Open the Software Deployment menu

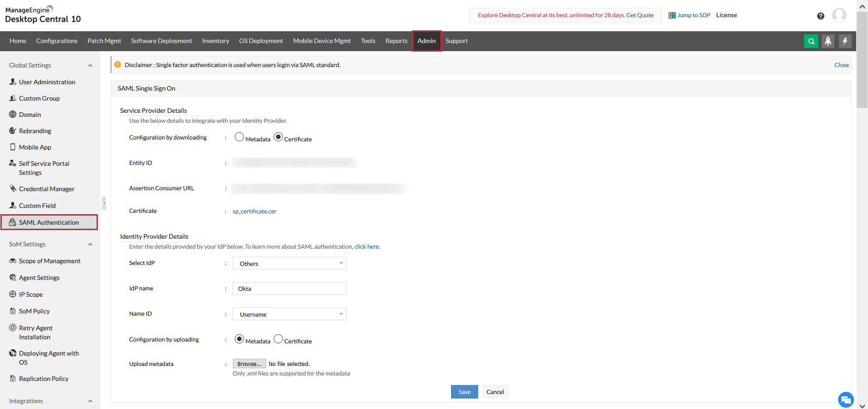[161, 41]
